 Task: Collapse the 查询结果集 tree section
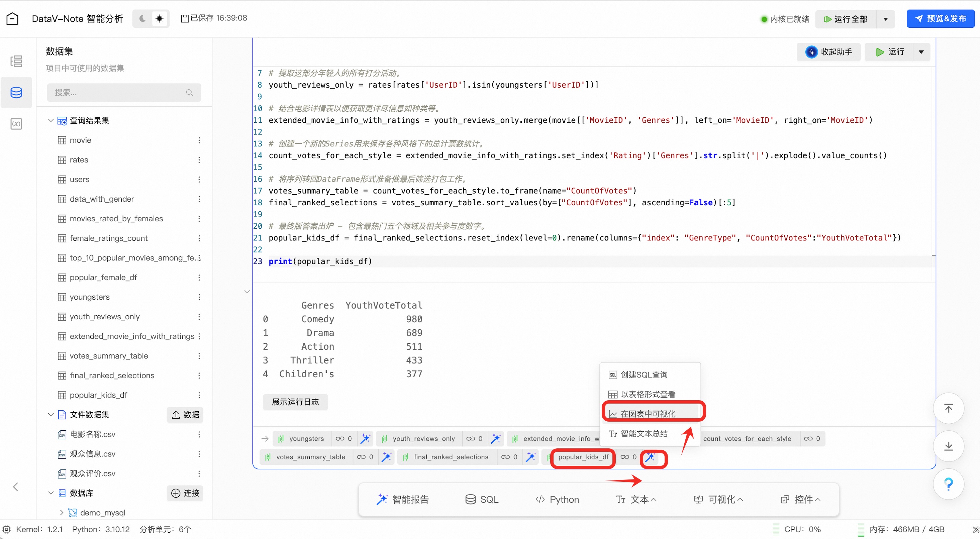point(51,120)
